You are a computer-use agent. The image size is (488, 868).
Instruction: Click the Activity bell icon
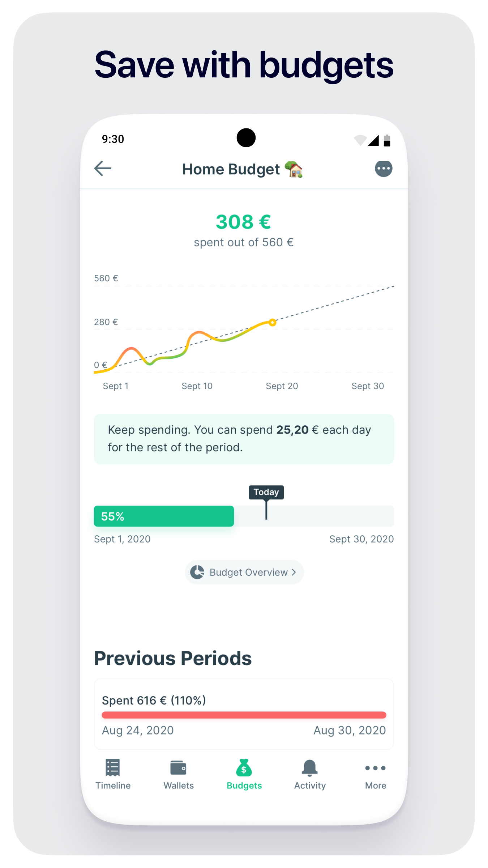click(x=309, y=768)
